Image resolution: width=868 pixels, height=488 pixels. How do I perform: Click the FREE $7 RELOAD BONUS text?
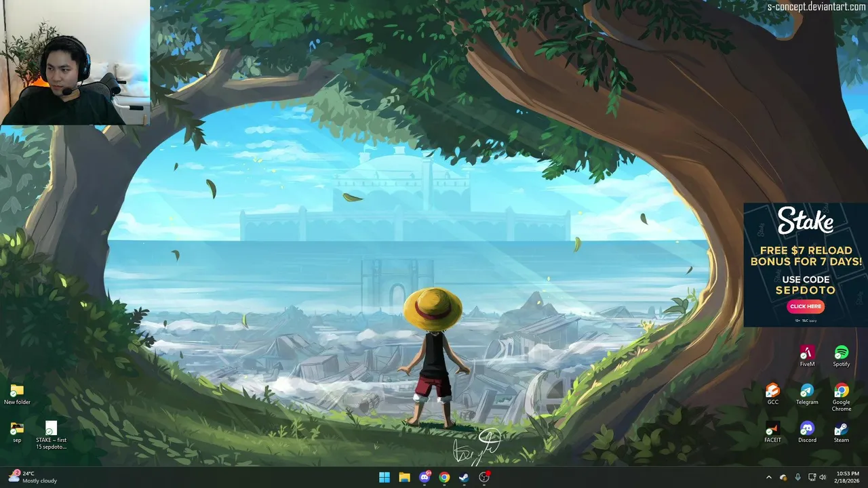806,256
